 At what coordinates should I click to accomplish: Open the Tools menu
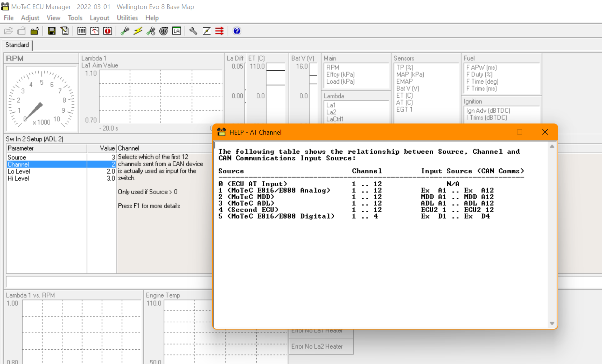(x=75, y=18)
